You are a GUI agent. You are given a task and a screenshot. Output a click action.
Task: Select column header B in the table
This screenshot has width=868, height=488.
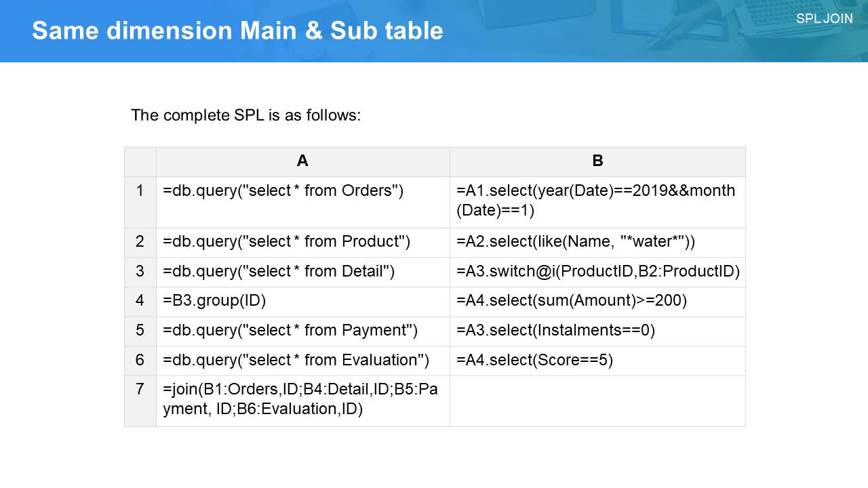pos(597,161)
